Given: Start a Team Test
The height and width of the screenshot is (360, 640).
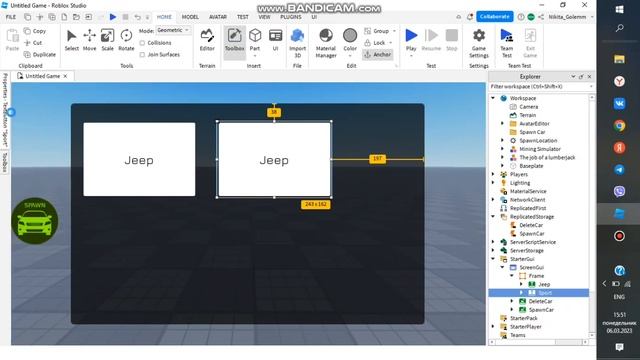Looking at the screenshot, I should pyautogui.click(x=507, y=43).
